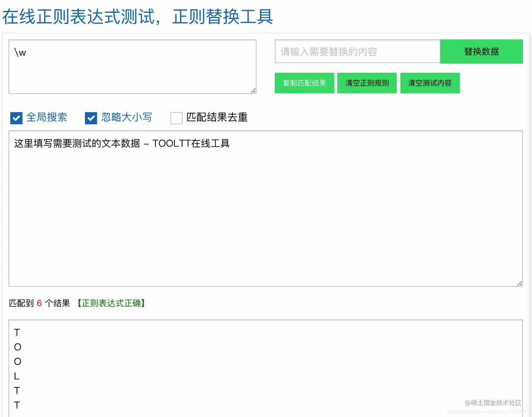
Task: Clear the regex via 清空正则规则 button
Action: coord(367,83)
